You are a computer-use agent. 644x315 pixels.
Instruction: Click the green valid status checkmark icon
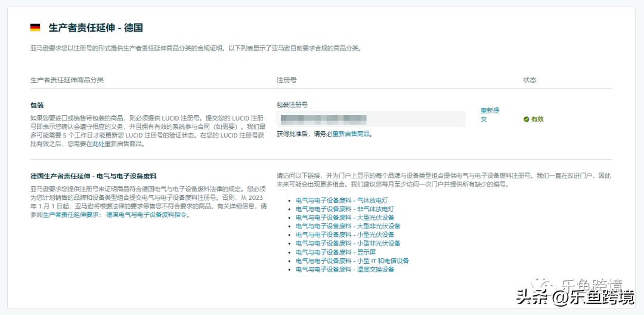pyautogui.click(x=526, y=119)
